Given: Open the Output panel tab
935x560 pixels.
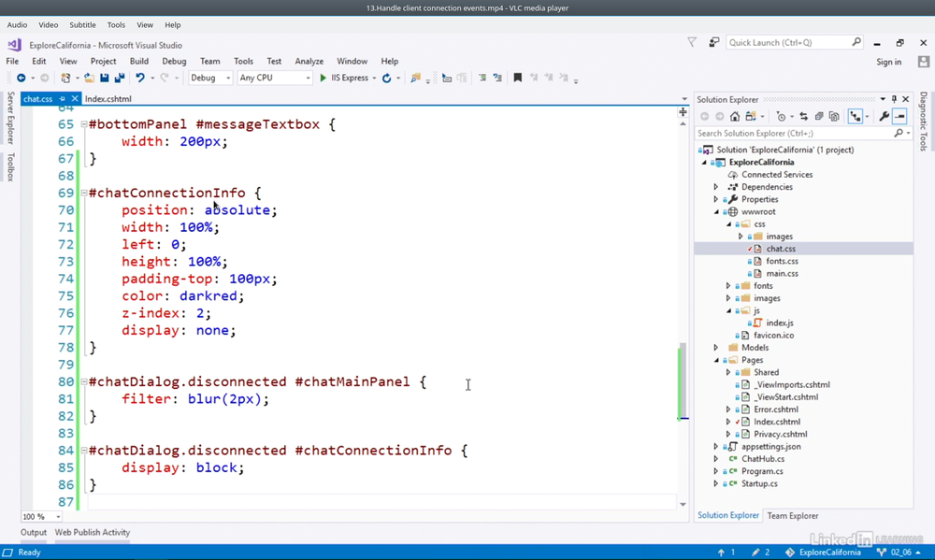Looking at the screenshot, I should [34, 533].
